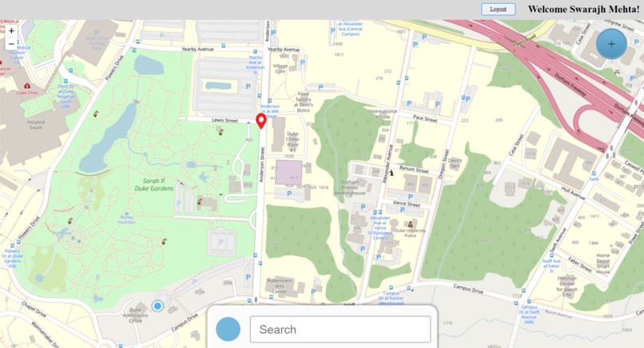
Task: Click the red location pin marker
Action: pos(260,122)
